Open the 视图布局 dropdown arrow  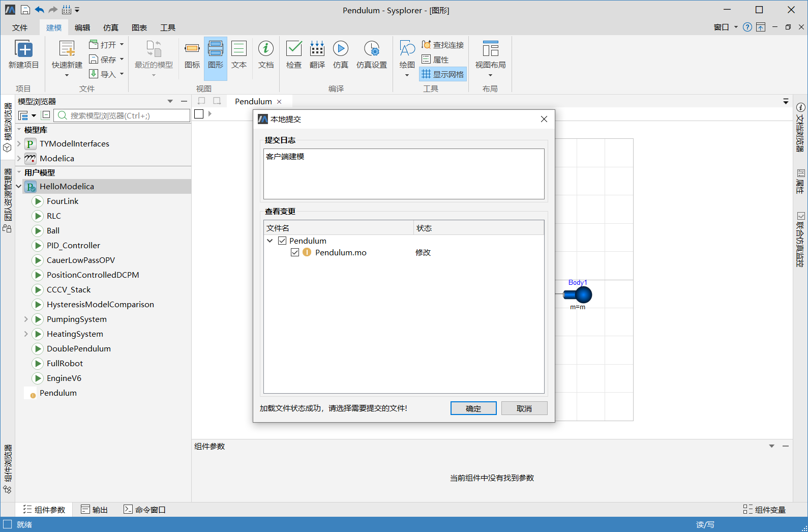tap(490, 75)
